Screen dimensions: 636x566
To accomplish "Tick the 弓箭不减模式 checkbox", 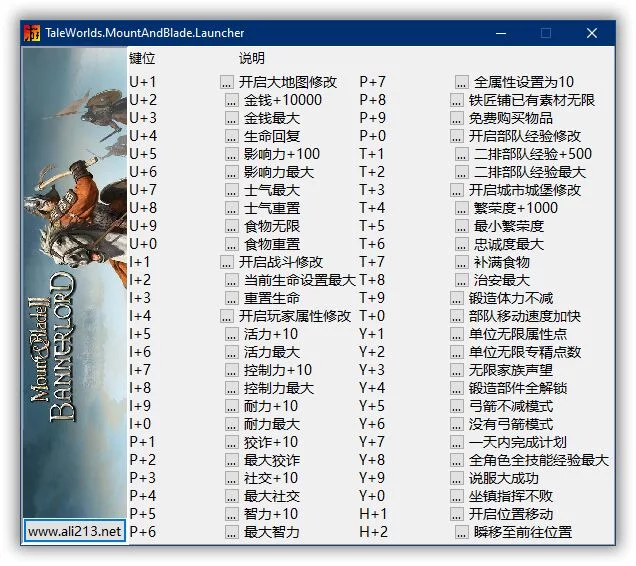I will [457, 406].
